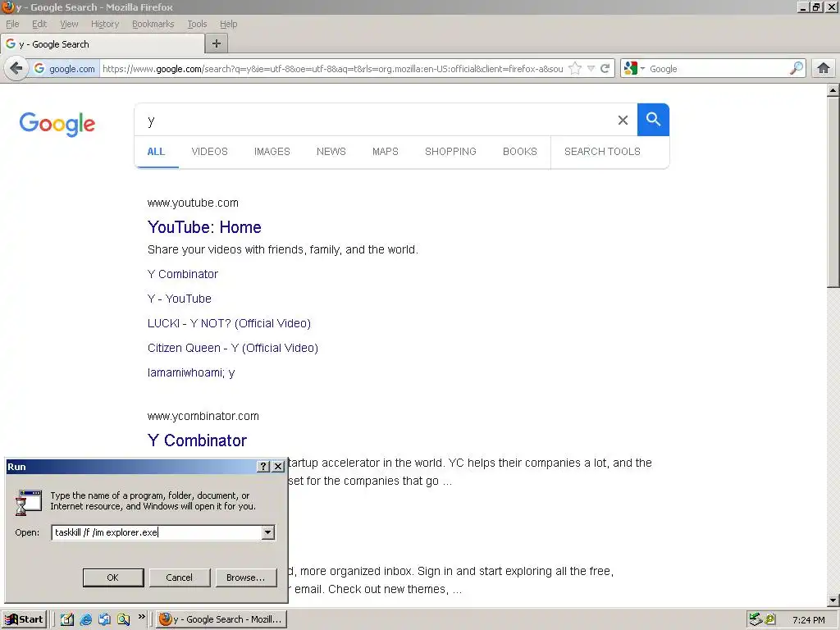Open the Tools menu
The height and width of the screenshot is (630, 840).
click(197, 24)
